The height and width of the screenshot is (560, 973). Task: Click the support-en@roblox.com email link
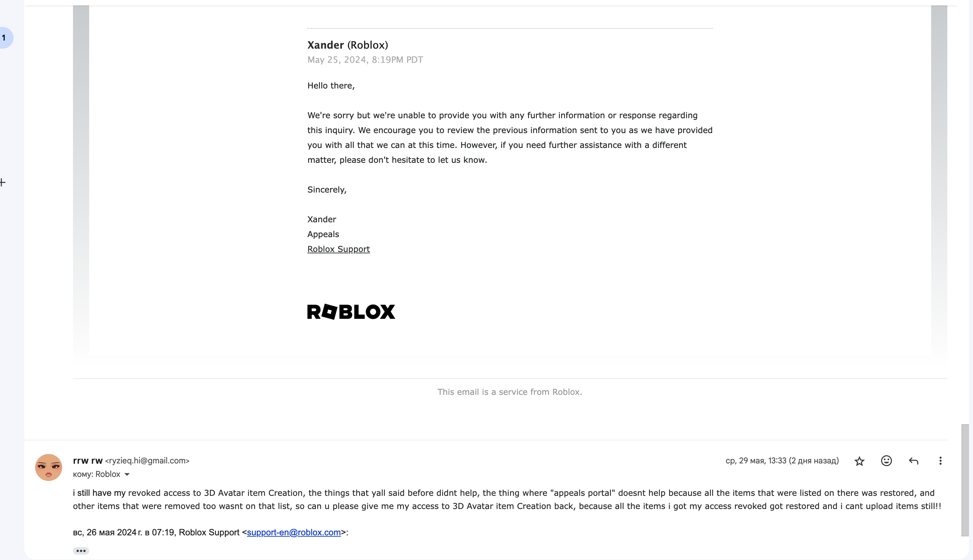tap(294, 532)
